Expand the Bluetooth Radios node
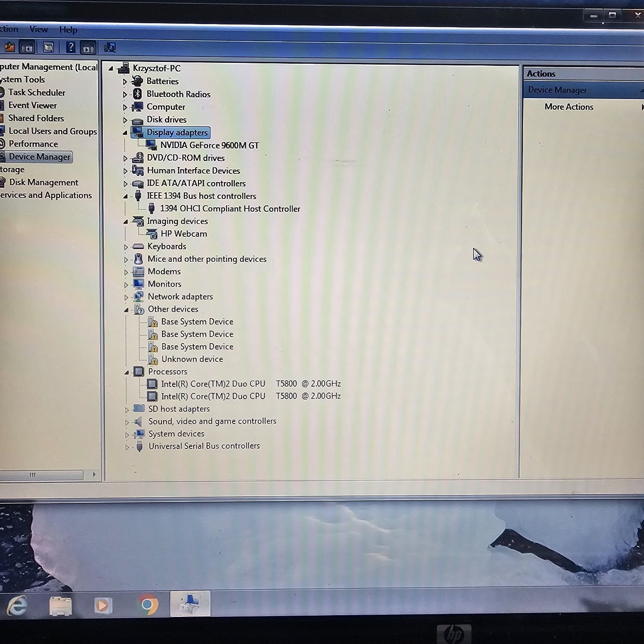The height and width of the screenshot is (644, 644). 125,94
